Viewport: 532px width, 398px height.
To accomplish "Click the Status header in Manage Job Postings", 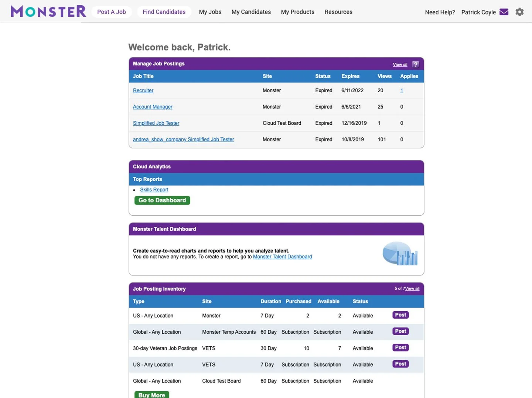I will 323,76.
